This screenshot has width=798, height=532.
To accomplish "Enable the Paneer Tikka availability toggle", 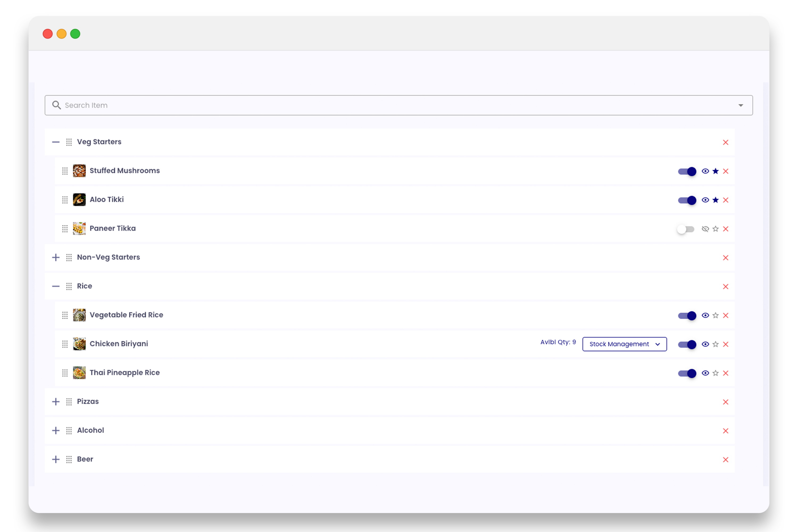I will (686, 229).
